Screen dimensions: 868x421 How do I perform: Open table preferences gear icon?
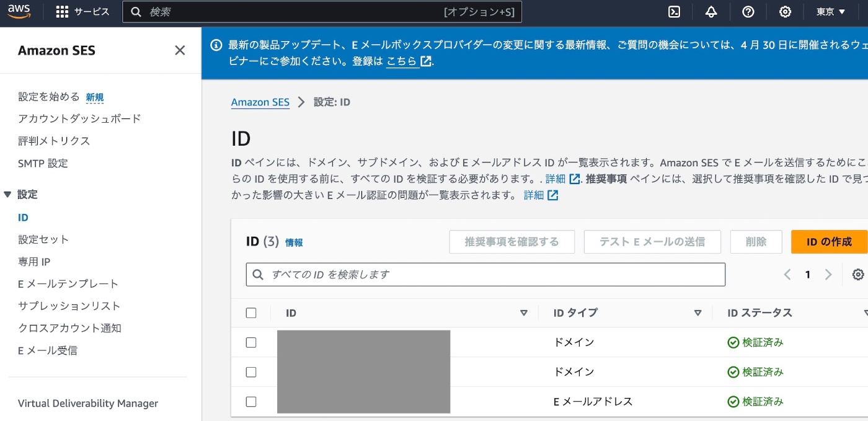858,275
